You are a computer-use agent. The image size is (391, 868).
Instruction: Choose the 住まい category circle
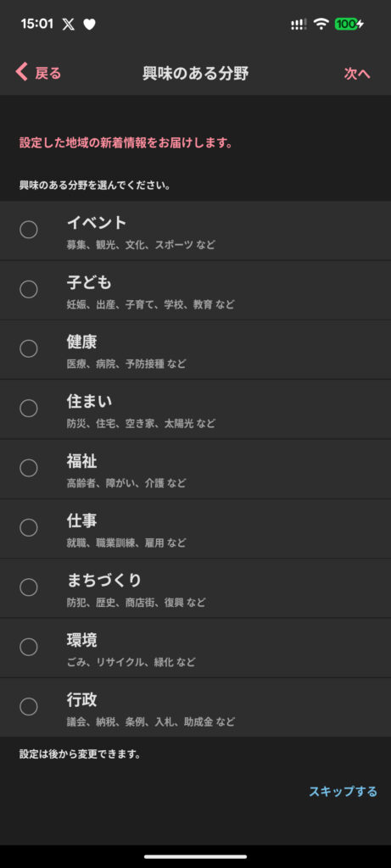point(29,409)
